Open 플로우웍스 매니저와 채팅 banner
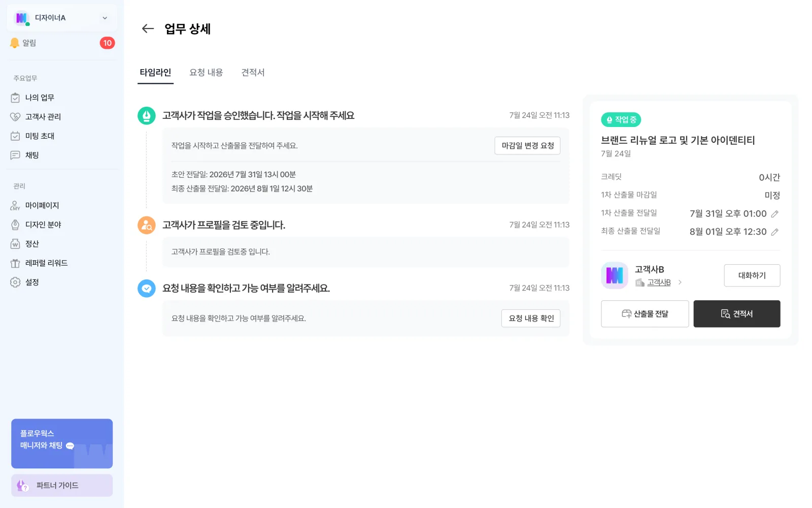Viewport: 812px width, 508px height. (62, 443)
